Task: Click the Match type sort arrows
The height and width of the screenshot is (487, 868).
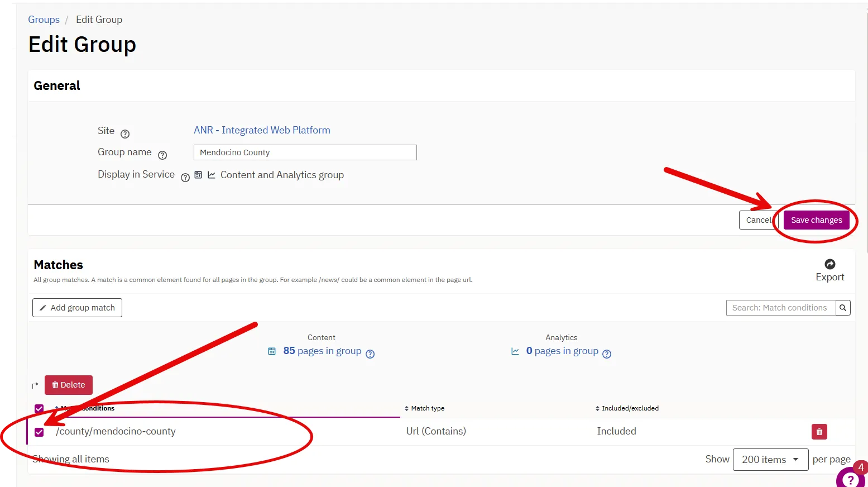Action: coord(406,408)
